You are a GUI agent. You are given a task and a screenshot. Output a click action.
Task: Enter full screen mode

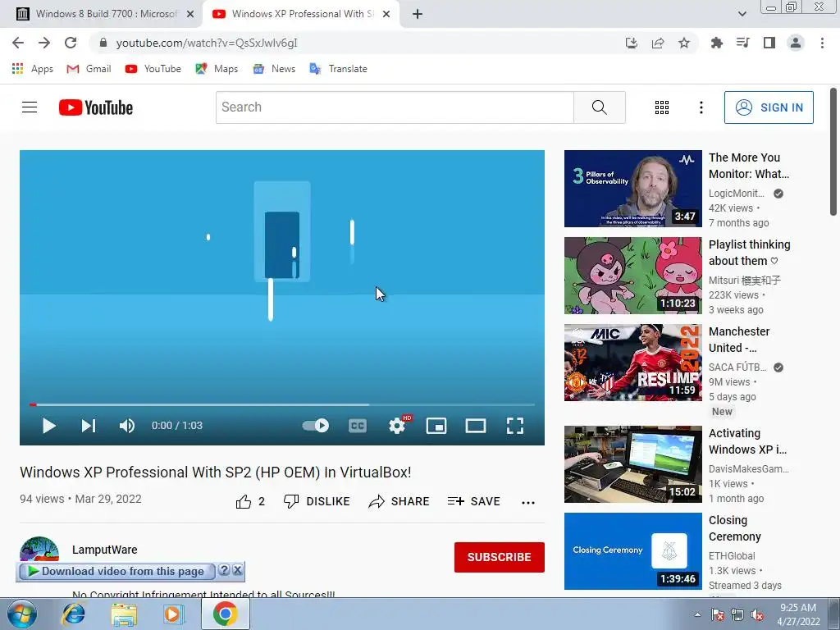click(x=515, y=426)
